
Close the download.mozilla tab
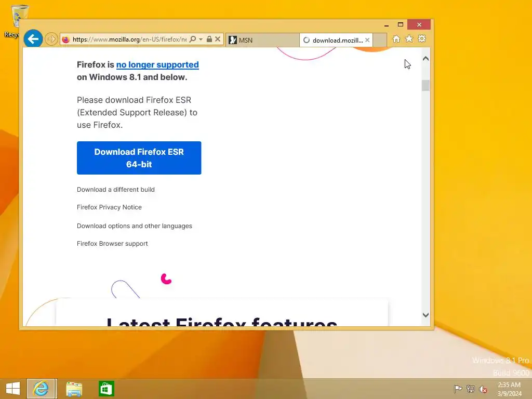[367, 40]
